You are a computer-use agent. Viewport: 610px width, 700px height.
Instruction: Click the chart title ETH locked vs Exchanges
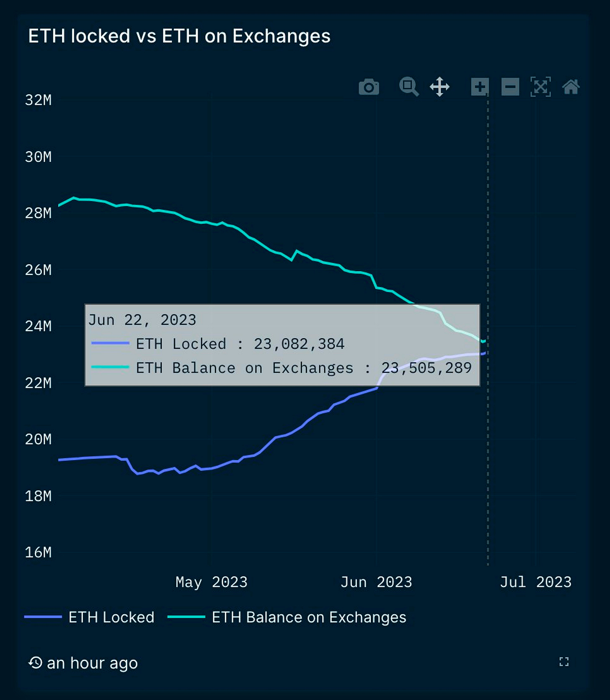point(179,36)
